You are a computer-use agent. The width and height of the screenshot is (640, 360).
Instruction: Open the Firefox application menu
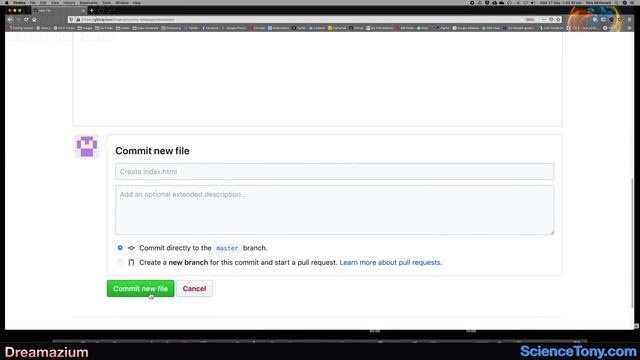19,2
